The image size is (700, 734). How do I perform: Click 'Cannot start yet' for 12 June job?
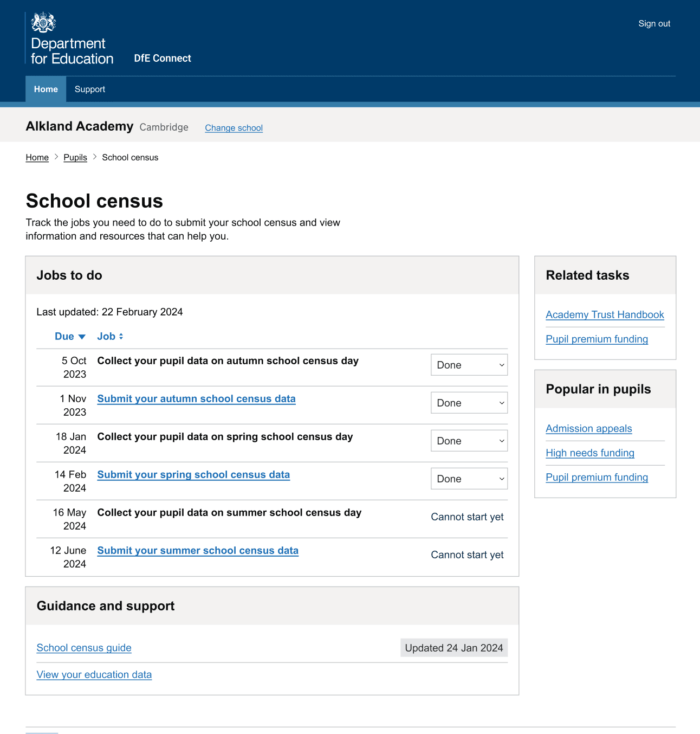click(467, 555)
